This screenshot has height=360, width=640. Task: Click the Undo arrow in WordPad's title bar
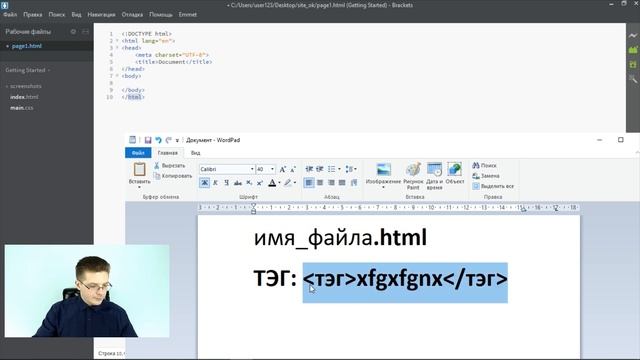click(158, 140)
